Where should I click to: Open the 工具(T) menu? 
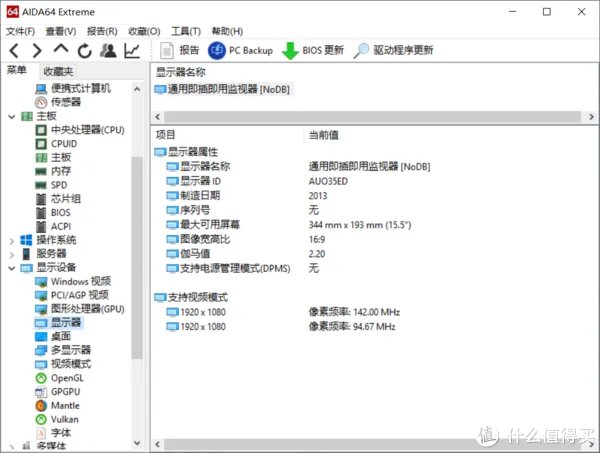186,31
